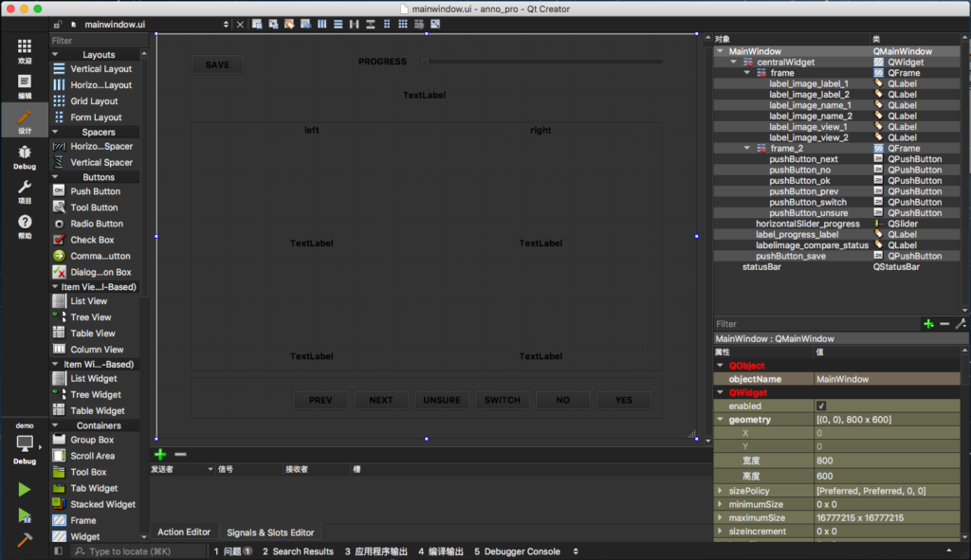This screenshot has height=560, width=971.
Task: Click the PROGRESS slider handle
Action: point(425,62)
